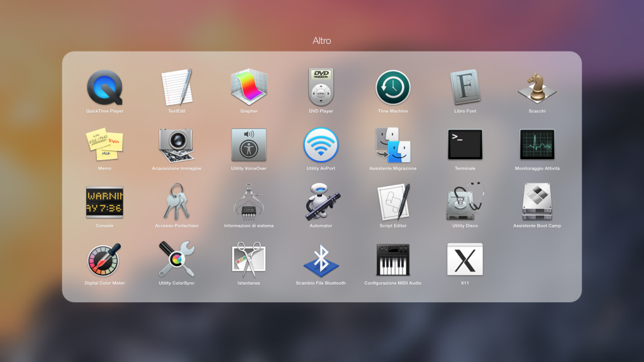644x362 pixels.
Task: Open Informazioni di sistema
Action: point(249,202)
